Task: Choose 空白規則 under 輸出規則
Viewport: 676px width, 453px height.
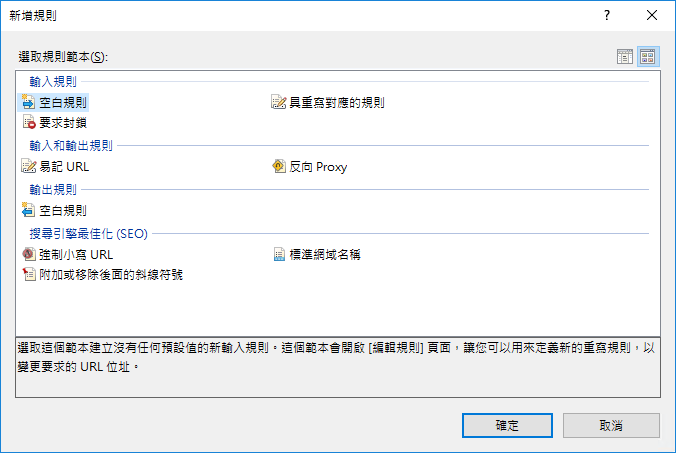Action: 62,211
